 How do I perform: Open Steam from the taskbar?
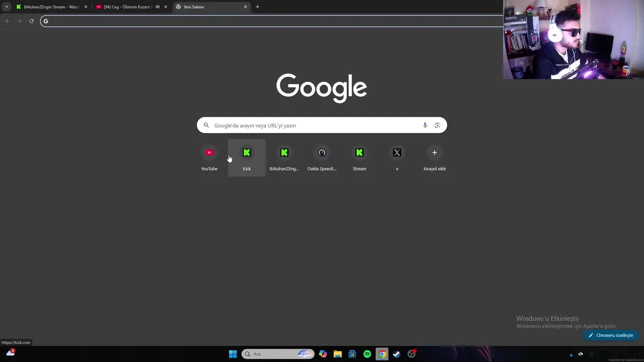(396, 354)
